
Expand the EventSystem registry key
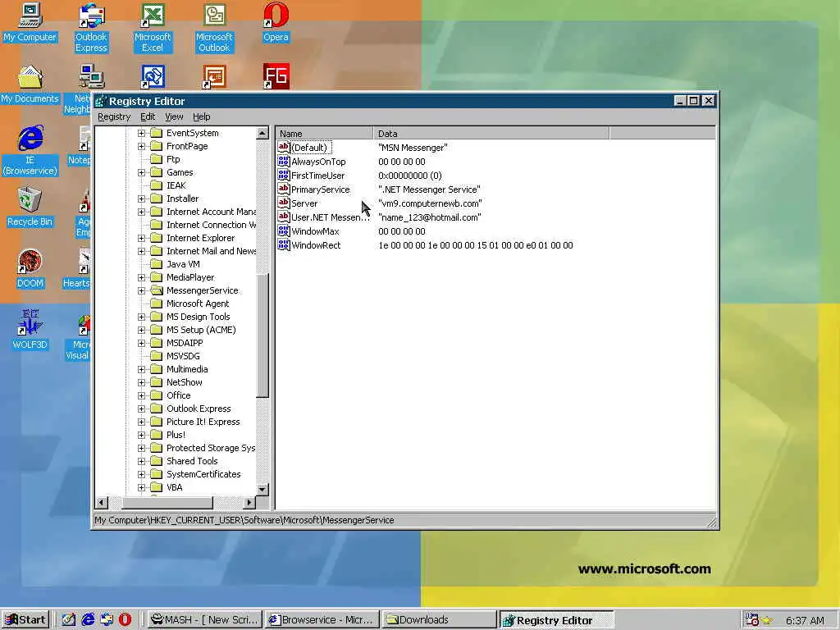point(141,133)
